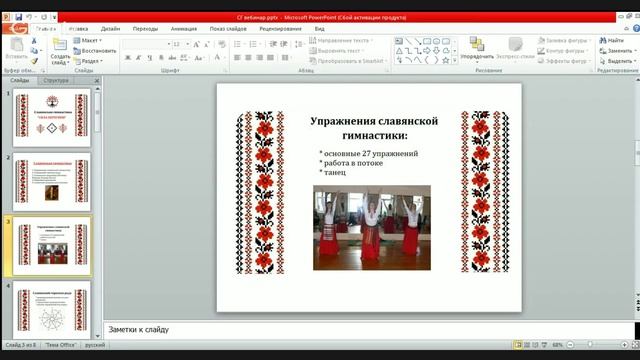Click the columns icon

pos(285,58)
